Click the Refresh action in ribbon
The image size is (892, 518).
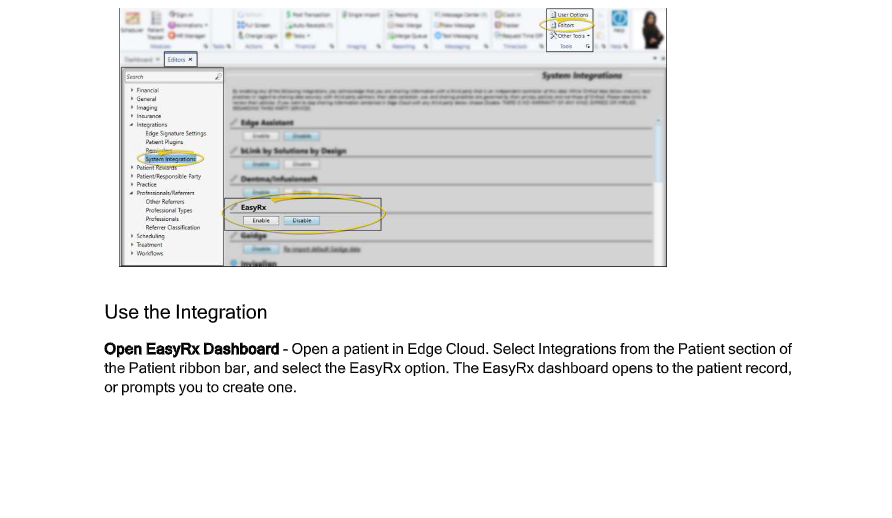(x=251, y=15)
